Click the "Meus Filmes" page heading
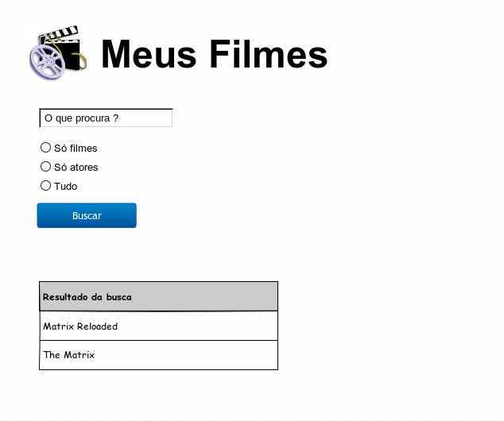This screenshot has height=421, width=504. coord(214,54)
